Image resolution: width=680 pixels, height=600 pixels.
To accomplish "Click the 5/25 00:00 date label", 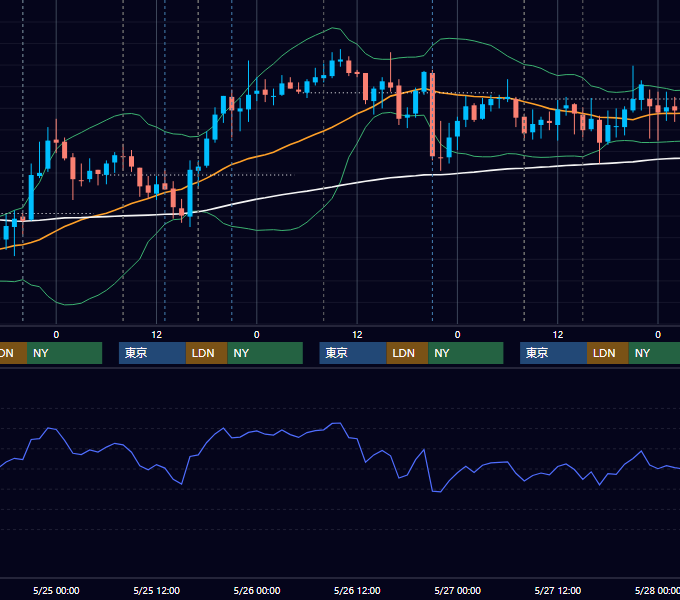I will [x=56, y=590].
